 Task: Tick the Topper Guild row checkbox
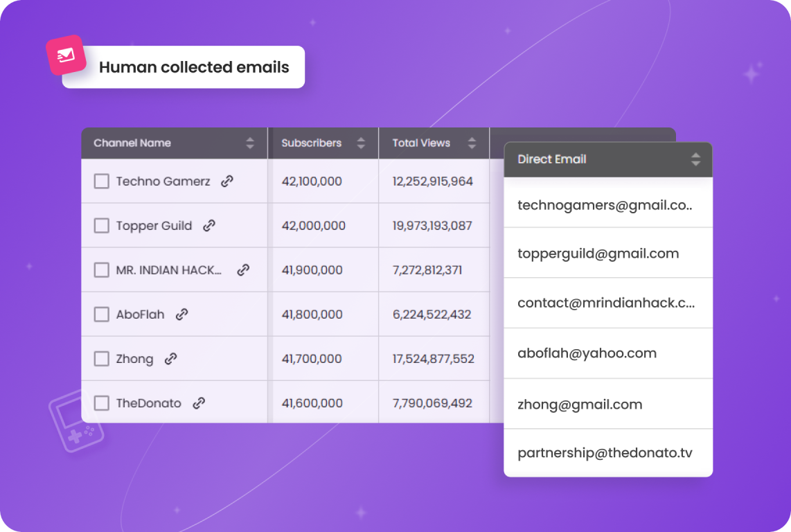coord(101,226)
